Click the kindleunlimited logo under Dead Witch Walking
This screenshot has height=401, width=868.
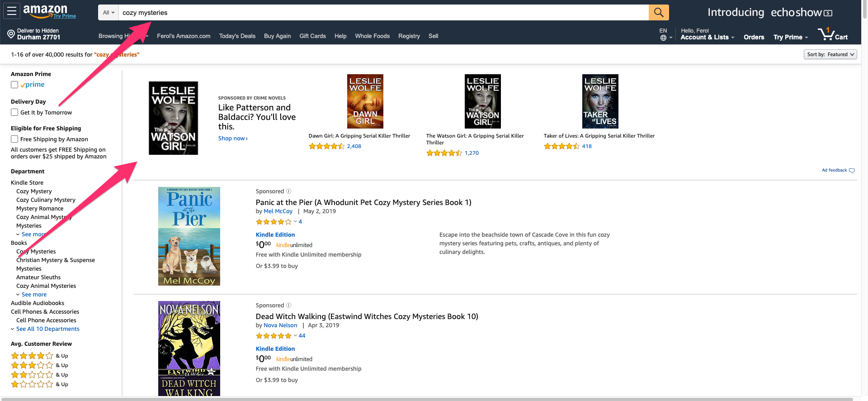tap(294, 359)
